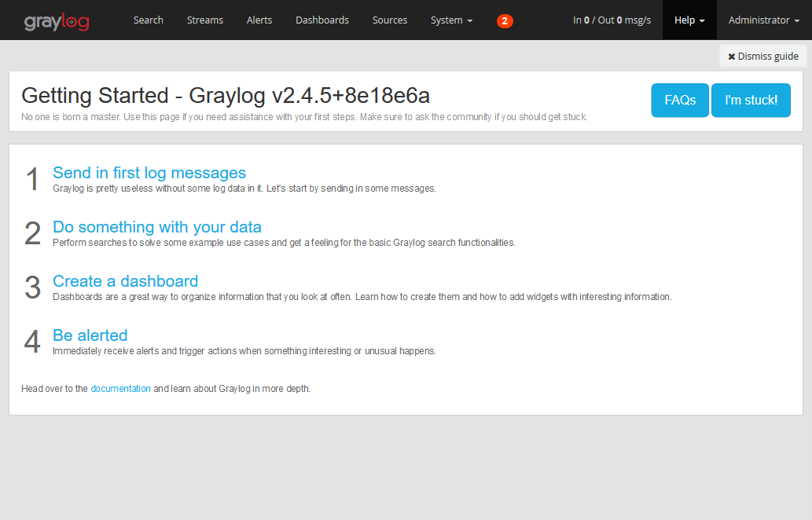This screenshot has width=812, height=520.
Task: Open the FAQs button
Action: pyautogui.click(x=680, y=100)
